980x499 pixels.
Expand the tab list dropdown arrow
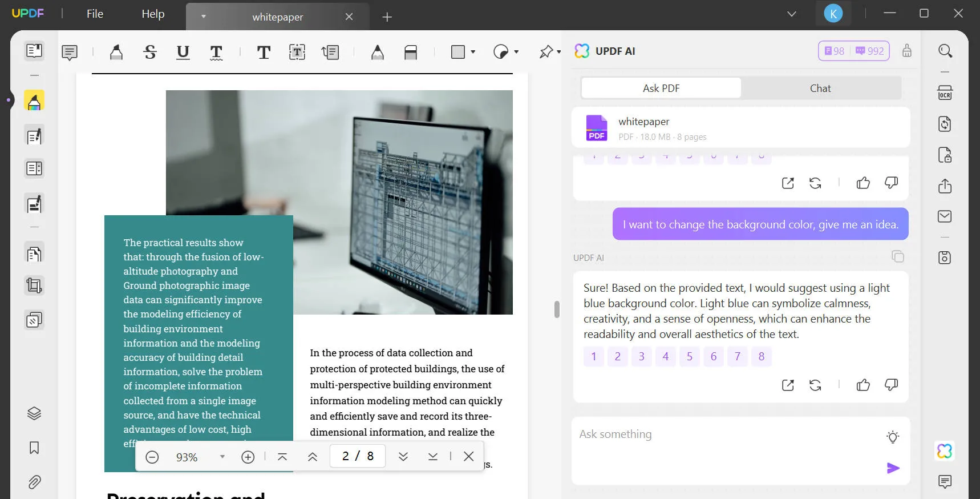204,17
